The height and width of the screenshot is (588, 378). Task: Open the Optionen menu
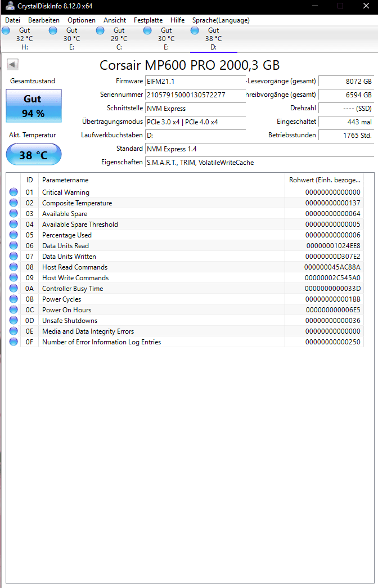pos(82,20)
